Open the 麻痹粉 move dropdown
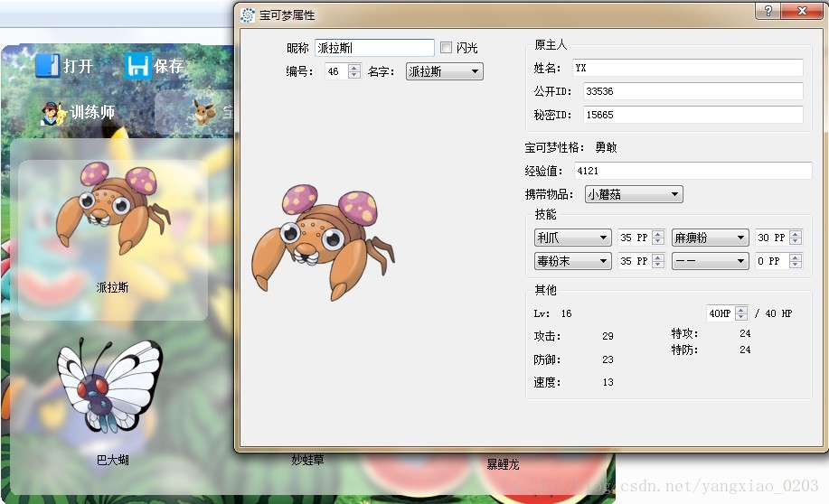Viewport: 829px width, 504px height. (710, 238)
